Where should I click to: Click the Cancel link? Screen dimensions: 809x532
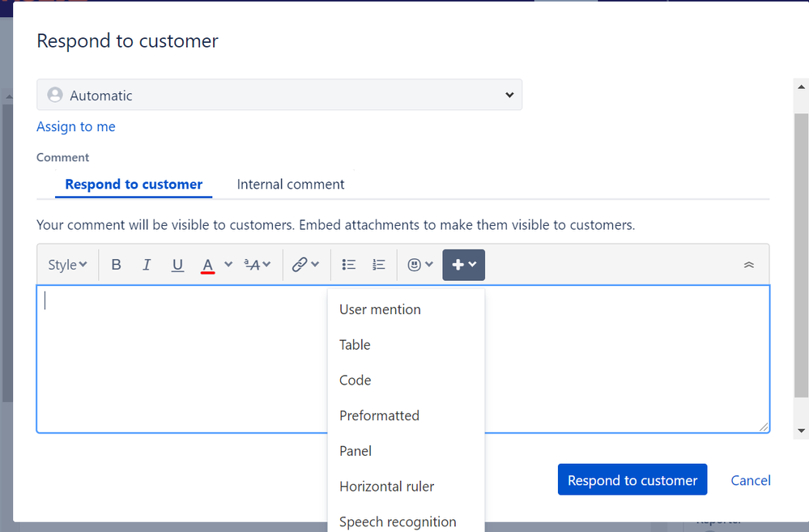point(750,480)
